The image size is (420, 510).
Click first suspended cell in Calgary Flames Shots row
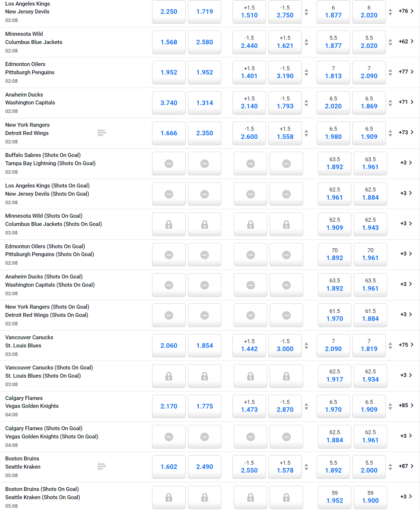pyautogui.click(x=169, y=437)
